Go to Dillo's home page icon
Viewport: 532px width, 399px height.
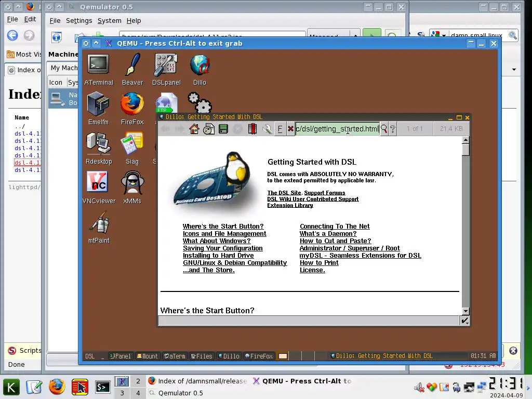coord(194,129)
